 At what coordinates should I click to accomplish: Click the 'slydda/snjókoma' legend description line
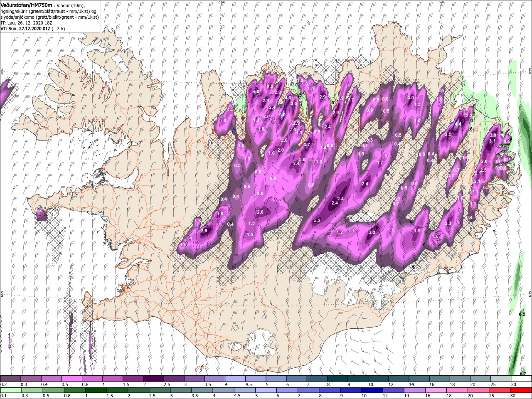click(x=49, y=17)
